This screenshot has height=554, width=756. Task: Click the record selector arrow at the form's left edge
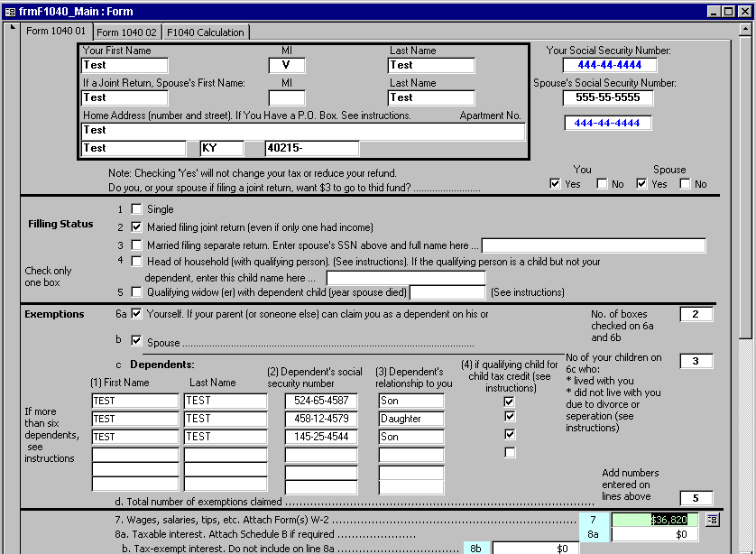[13, 27]
